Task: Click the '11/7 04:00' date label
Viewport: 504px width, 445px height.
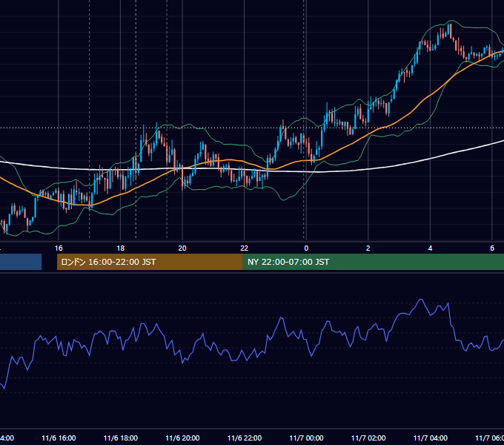Action: 431,438
